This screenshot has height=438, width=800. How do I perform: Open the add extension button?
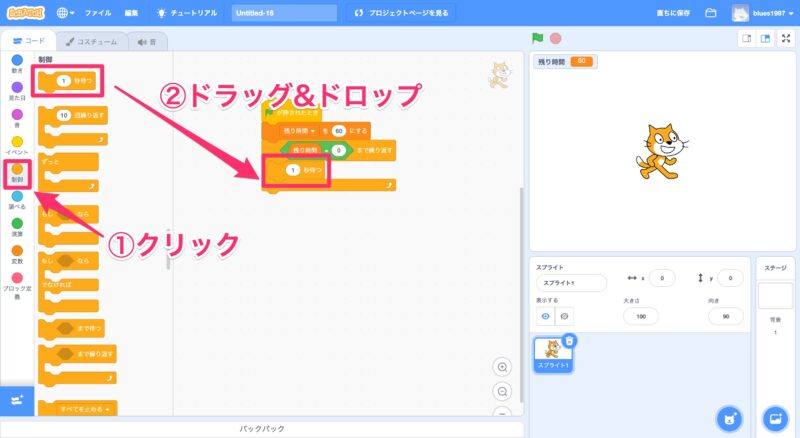17,400
